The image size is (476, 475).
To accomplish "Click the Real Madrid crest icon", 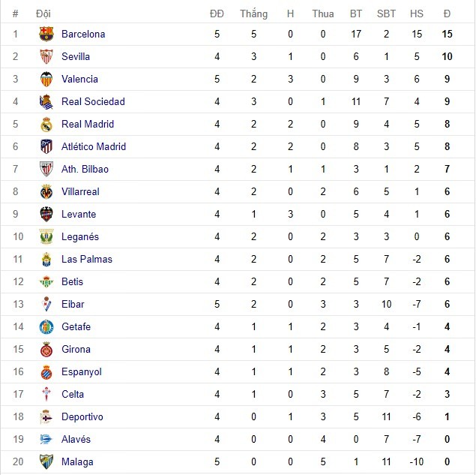I will (46, 124).
